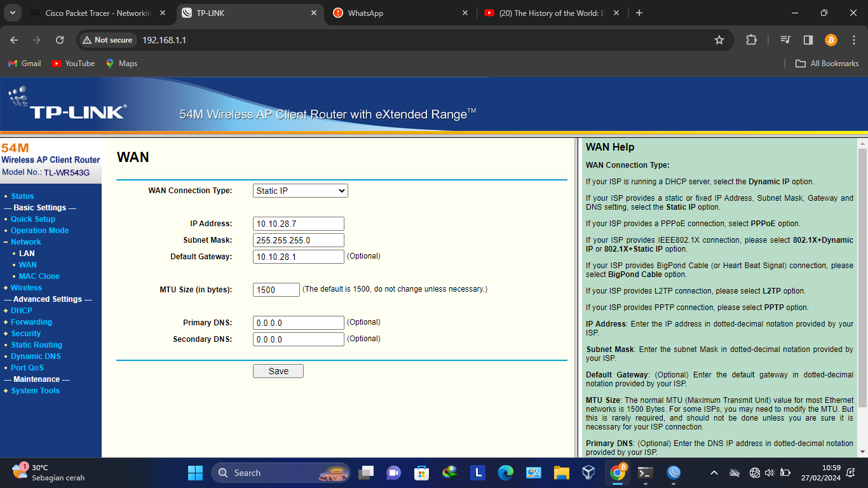
Task: Open the volume icon in system tray
Action: coord(770,473)
